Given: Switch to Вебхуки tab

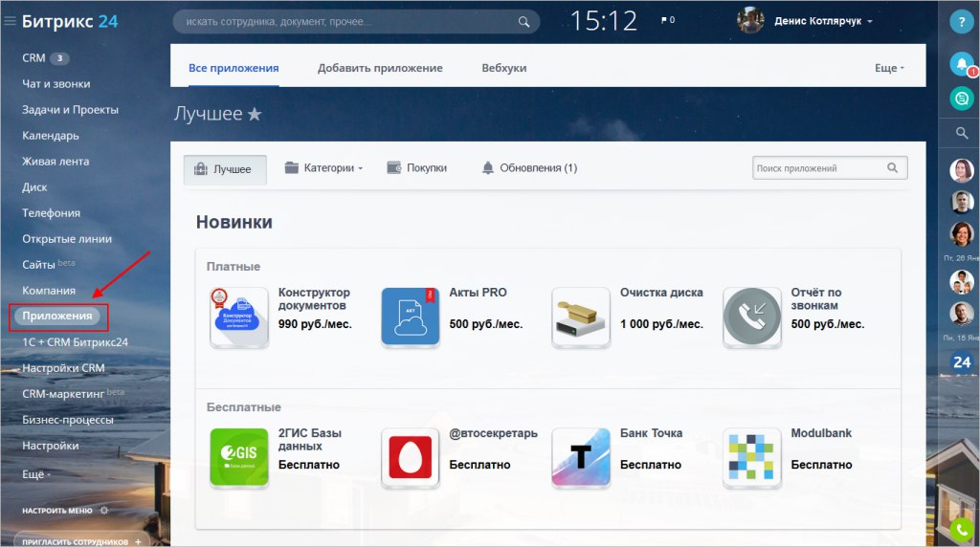Looking at the screenshot, I should (x=503, y=68).
